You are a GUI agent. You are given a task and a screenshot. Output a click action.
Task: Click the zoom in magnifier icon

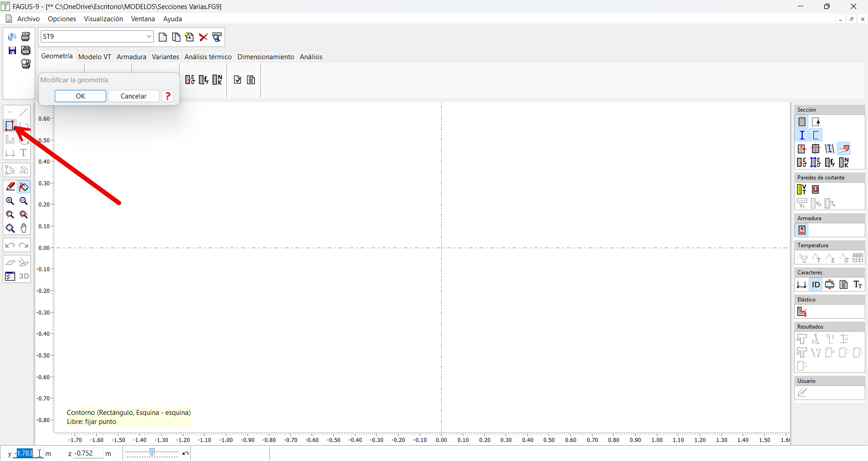click(10, 201)
